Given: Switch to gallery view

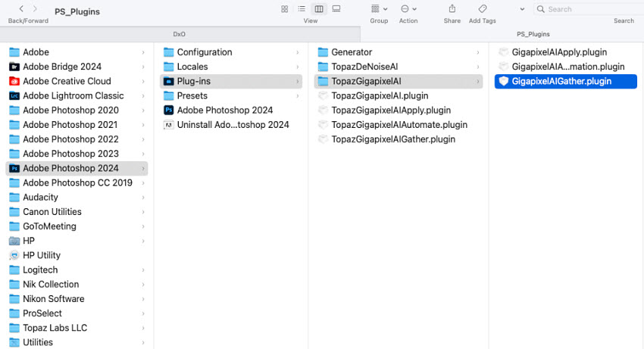Looking at the screenshot, I should pos(336,9).
